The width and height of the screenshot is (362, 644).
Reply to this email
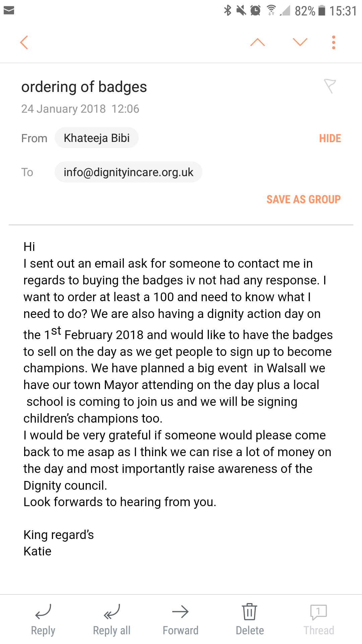click(43, 620)
